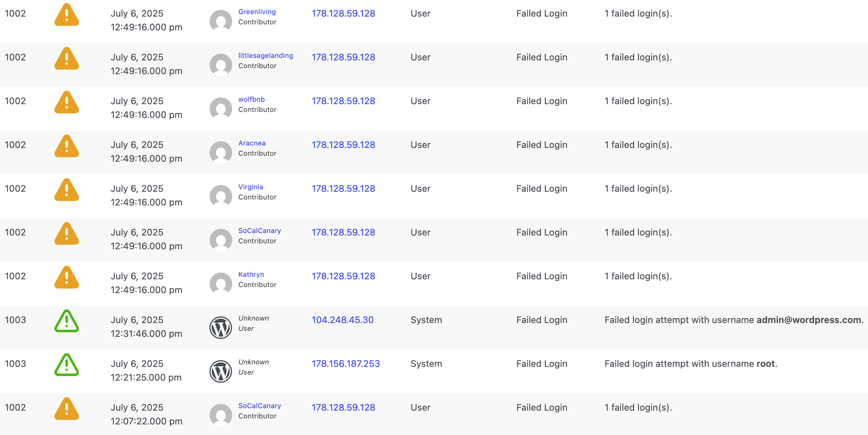
Task: Open the Aracnea username link
Action: (x=252, y=143)
